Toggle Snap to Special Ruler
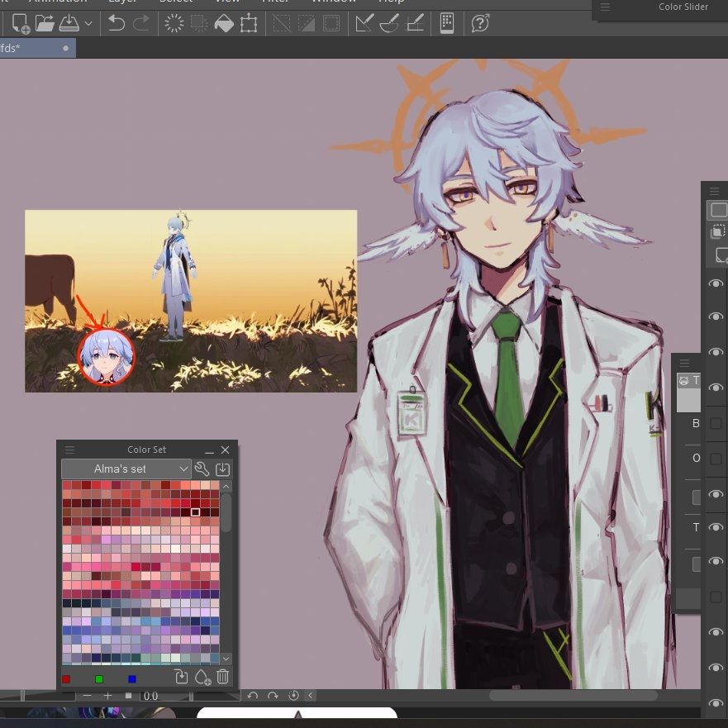 pos(389,23)
